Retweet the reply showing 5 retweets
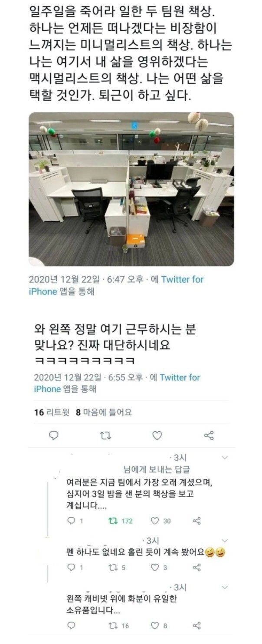The width and height of the screenshot is (262, 644). [113, 567]
